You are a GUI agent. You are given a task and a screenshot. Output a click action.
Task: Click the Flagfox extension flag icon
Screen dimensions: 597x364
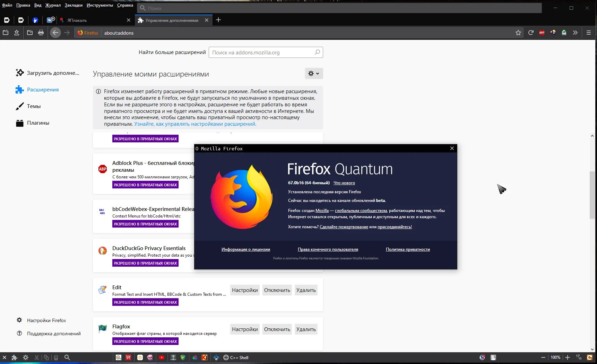pyautogui.click(x=103, y=328)
